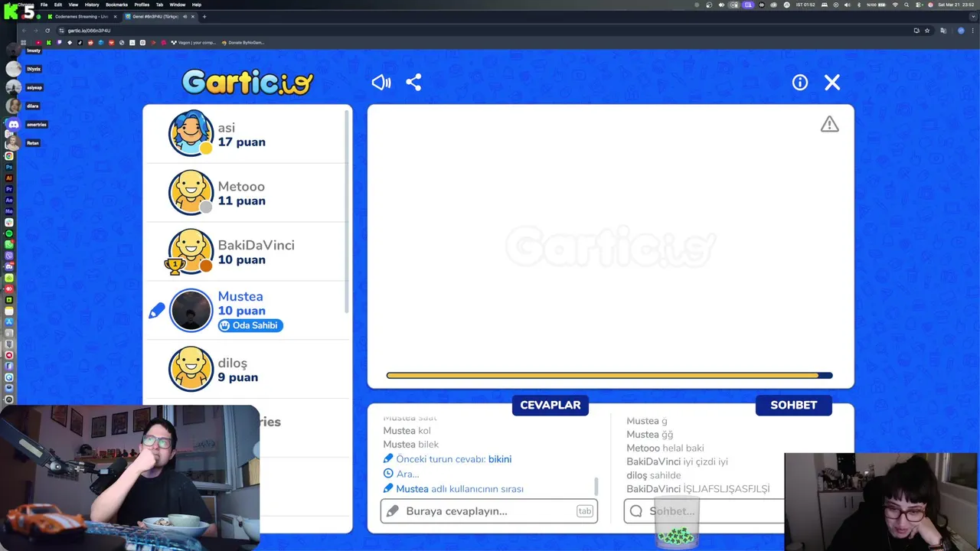This screenshot has width=980, height=551.
Task: Focus the Buraya cevaplayın answer field
Action: click(x=488, y=511)
